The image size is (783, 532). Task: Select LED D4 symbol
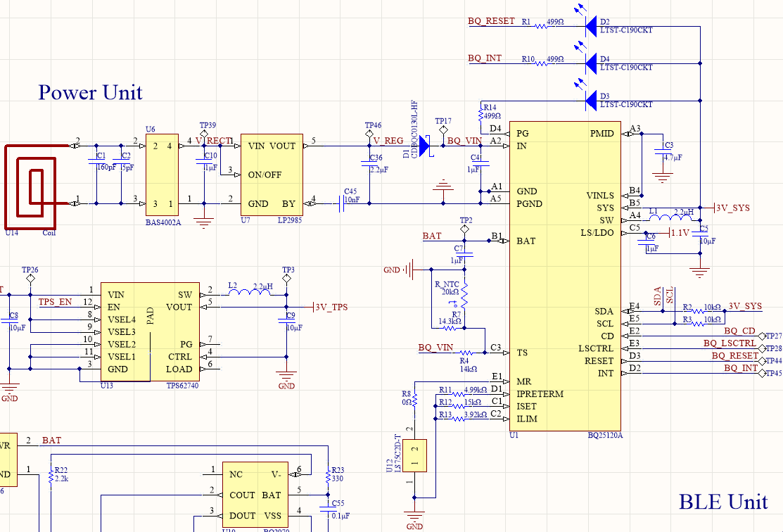point(591,63)
